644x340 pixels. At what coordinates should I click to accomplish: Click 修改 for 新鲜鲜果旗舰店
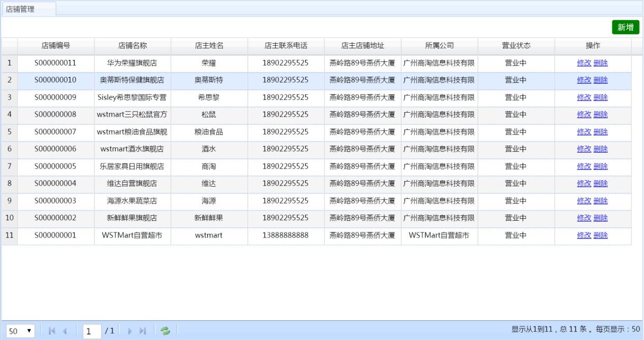(x=584, y=218)
